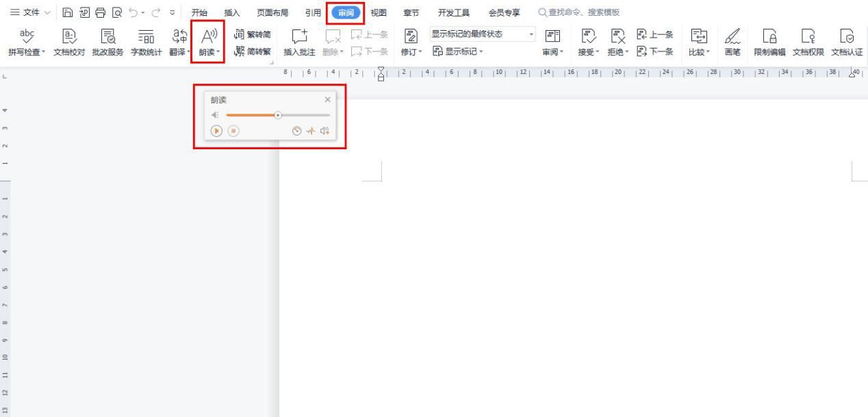Open document permissions (文档权限)
The width and height of the screenshot is (868, 417).
808,42
